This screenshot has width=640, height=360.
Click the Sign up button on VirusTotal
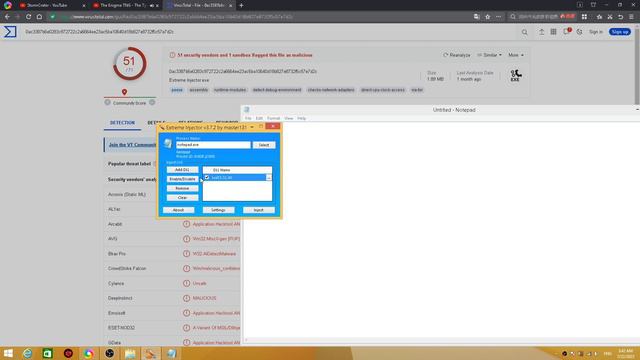620,32
